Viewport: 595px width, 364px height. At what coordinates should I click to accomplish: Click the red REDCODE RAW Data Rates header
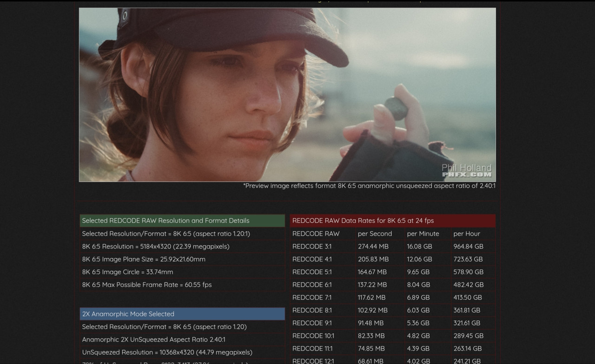[x=393, y=221]
